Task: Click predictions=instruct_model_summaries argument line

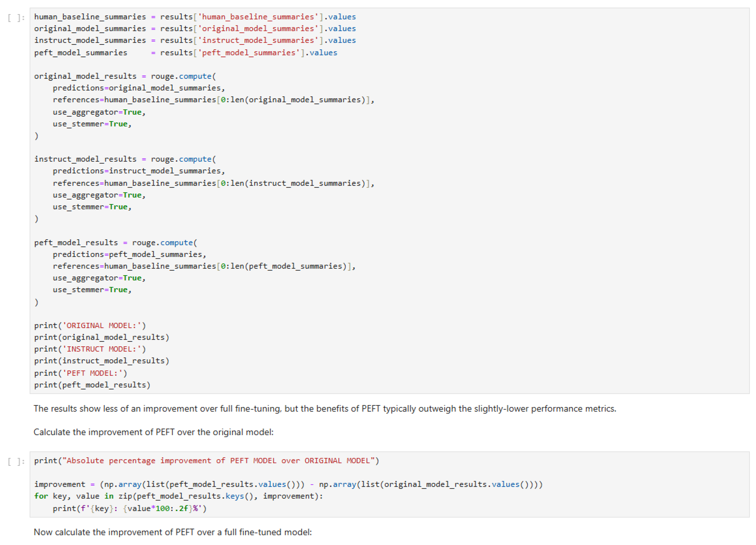Action: (139, 171)
